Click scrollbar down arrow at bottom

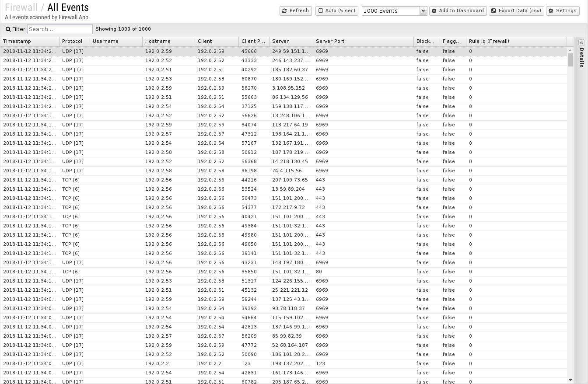point(570,380)
